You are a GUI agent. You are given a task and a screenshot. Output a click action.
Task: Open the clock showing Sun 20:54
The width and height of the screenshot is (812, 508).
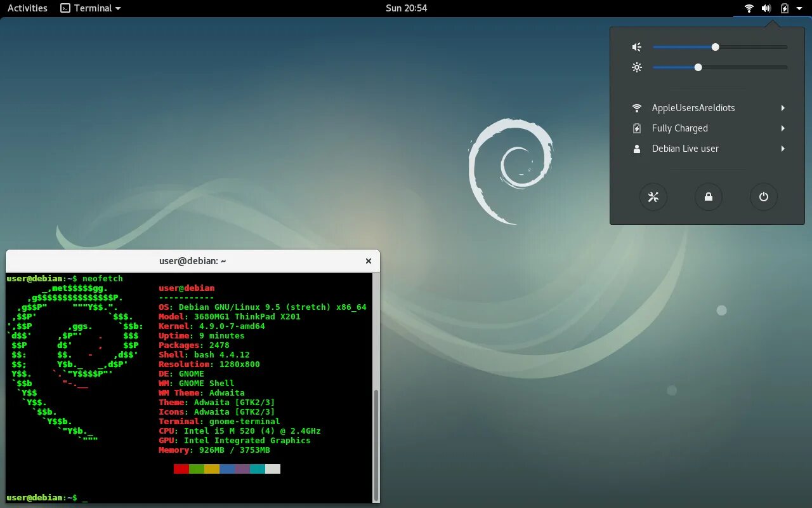click(406, 8)
